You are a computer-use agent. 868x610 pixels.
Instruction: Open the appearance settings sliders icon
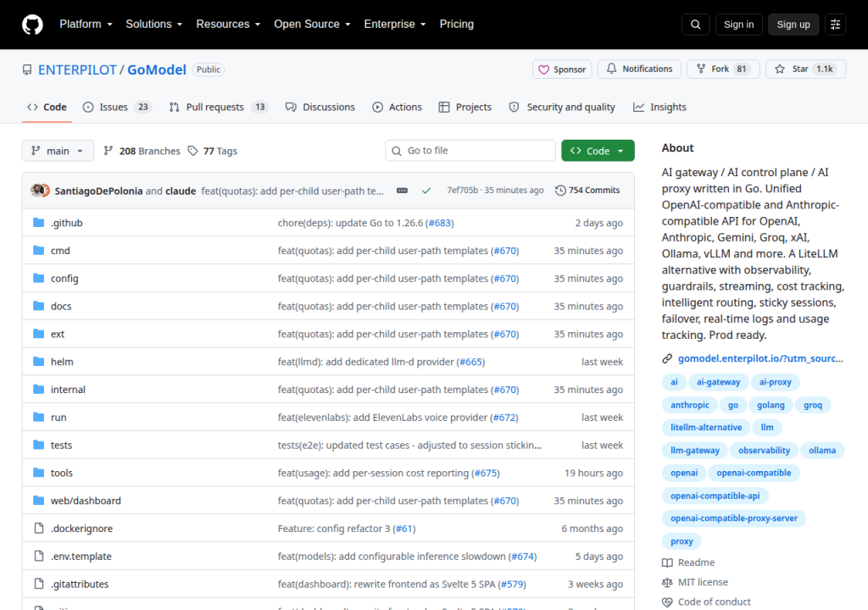click(835, 25)
